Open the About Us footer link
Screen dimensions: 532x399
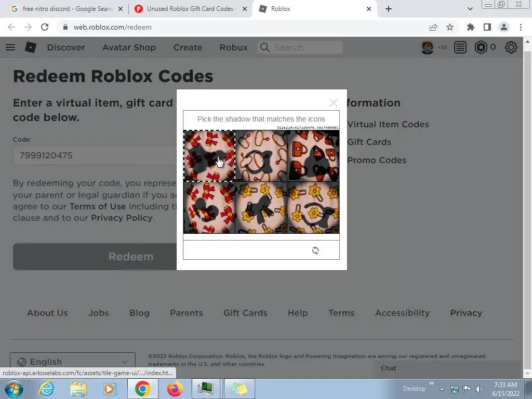(x=47, y=313)
